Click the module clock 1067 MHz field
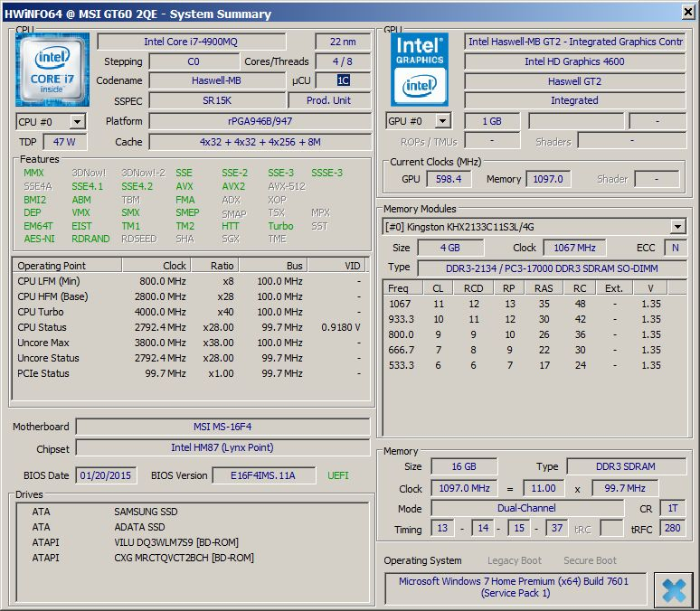The image size is (700, 611). tap(574, 248)
